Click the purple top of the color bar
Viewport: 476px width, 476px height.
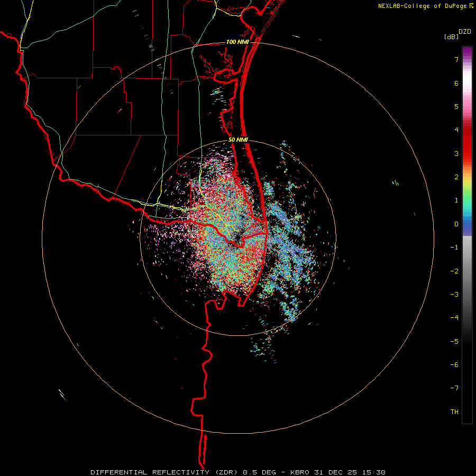click(x=467, y=53)
